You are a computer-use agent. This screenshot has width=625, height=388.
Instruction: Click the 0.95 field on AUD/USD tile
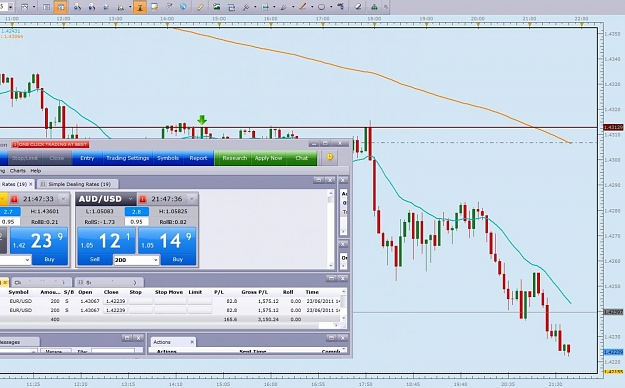(136, 222)
